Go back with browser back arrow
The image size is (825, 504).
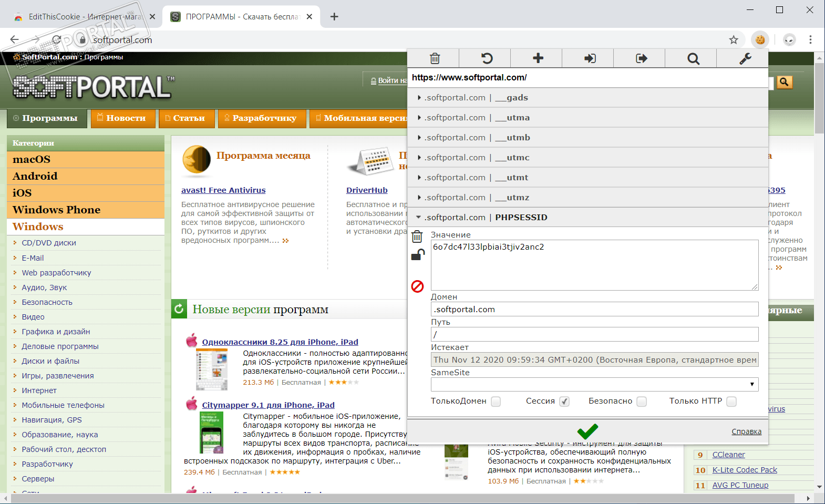pos(15,39)
